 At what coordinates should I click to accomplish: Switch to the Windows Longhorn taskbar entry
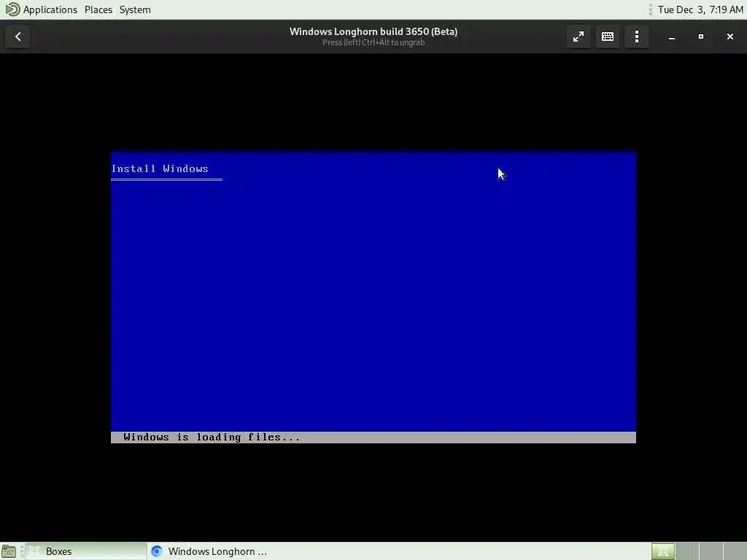208,551
